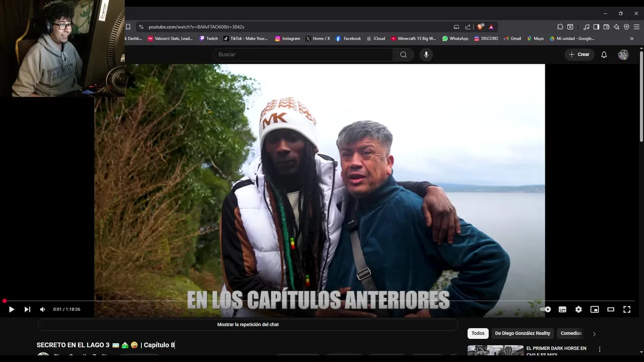Share this page via share icon
Screen dimensions: 644x362
click(468, 27)
